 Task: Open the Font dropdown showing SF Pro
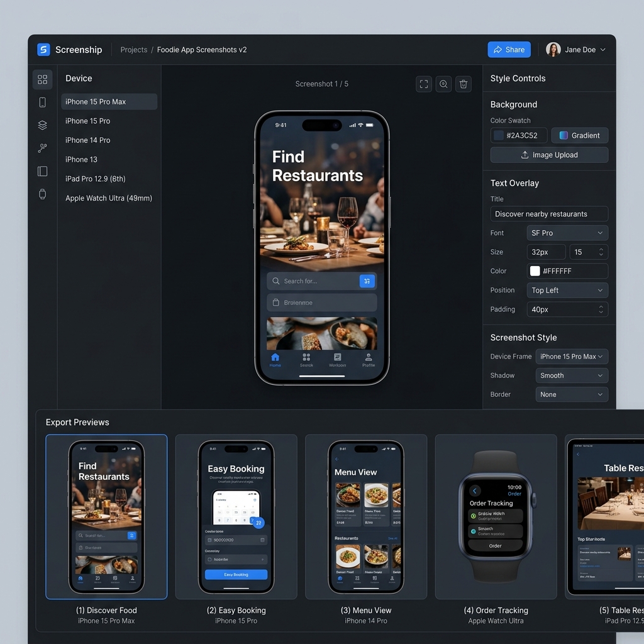tap(567, 233)
